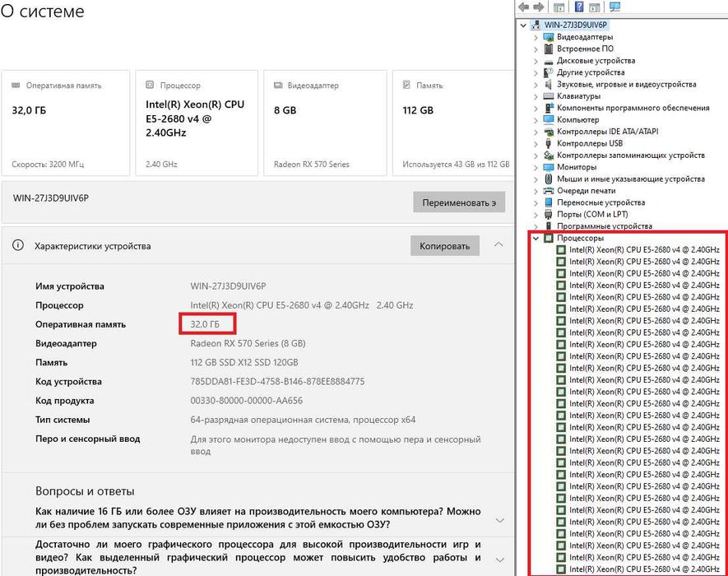Click the disk icon on Память card

pos(406,85)
